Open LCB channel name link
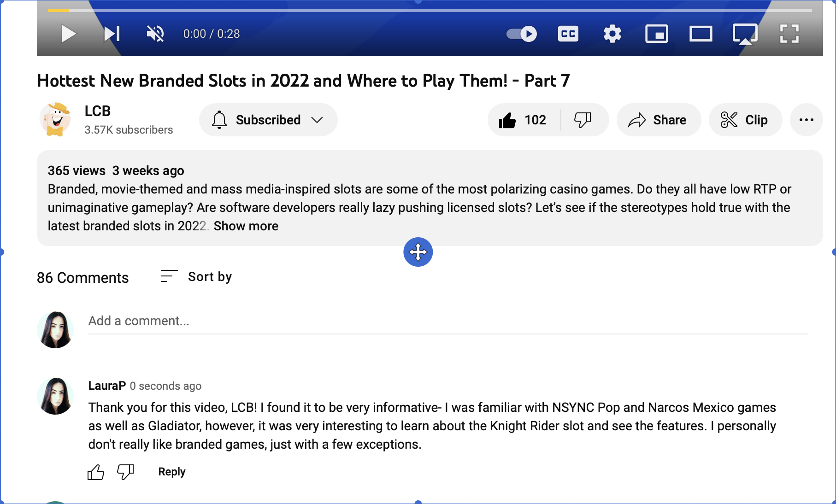836x504 pixels. (x=98, y=111)
